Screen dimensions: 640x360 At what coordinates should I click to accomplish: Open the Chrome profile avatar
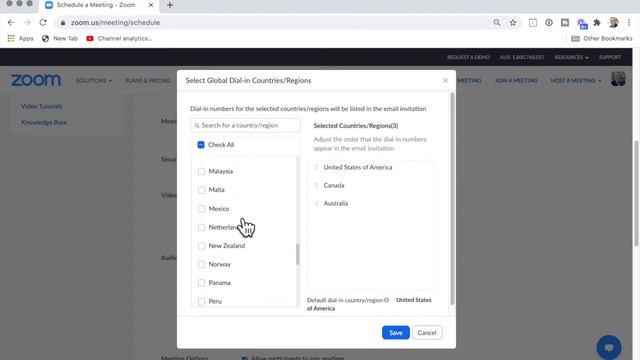[x=613, y=22]
